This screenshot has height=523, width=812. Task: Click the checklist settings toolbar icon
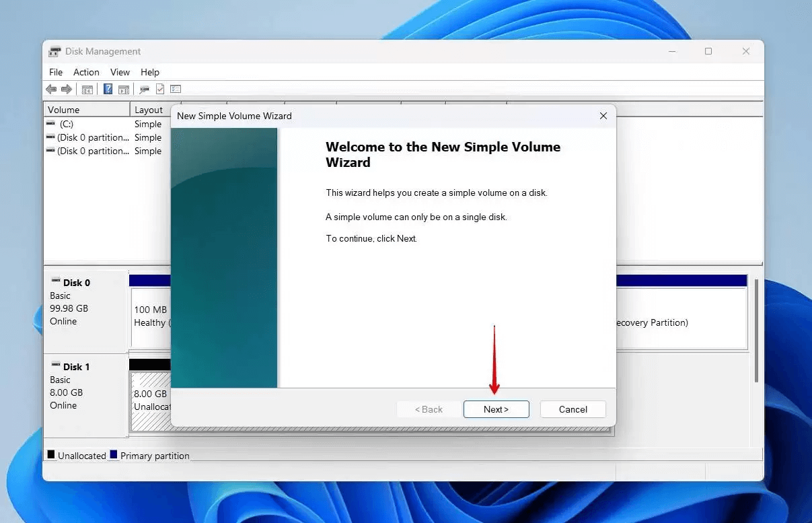pos(176,90)
